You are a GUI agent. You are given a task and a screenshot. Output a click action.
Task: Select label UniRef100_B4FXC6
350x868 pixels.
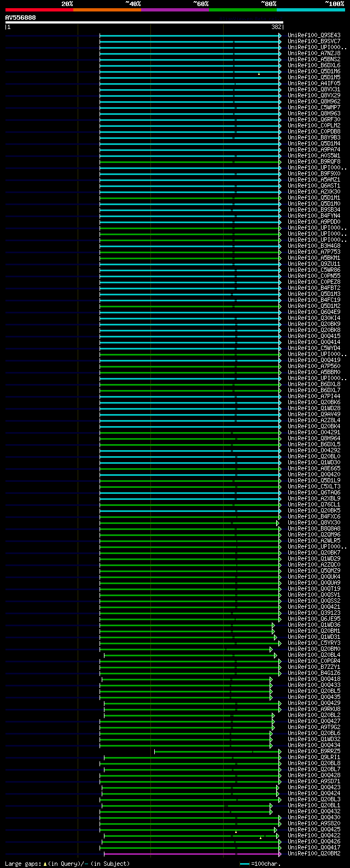pos(314,516)
